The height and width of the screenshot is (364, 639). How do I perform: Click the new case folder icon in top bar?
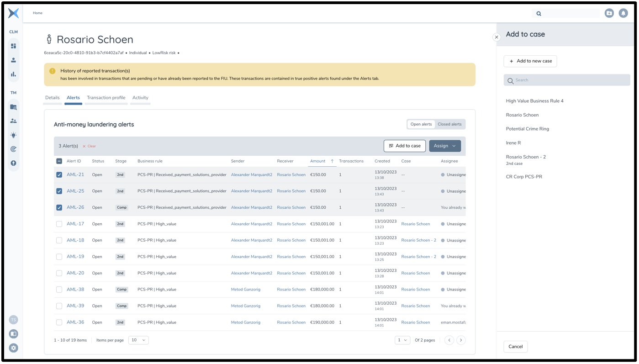(609, 13)
